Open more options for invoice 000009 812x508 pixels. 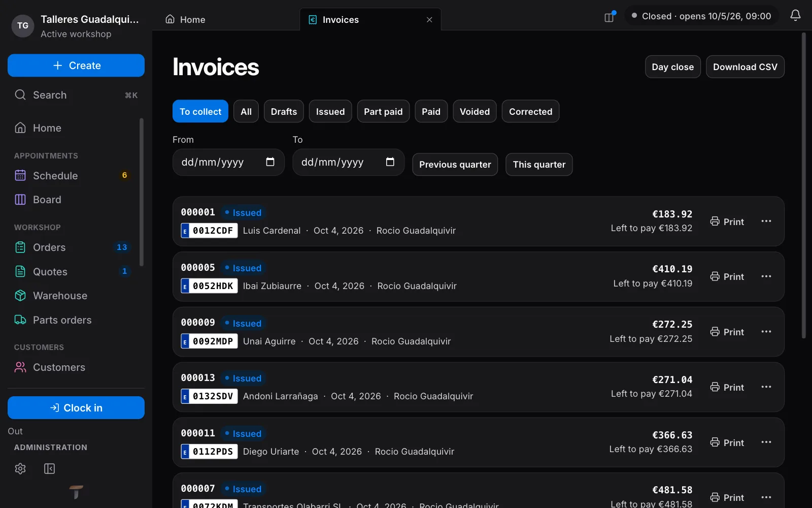(766, 332)
